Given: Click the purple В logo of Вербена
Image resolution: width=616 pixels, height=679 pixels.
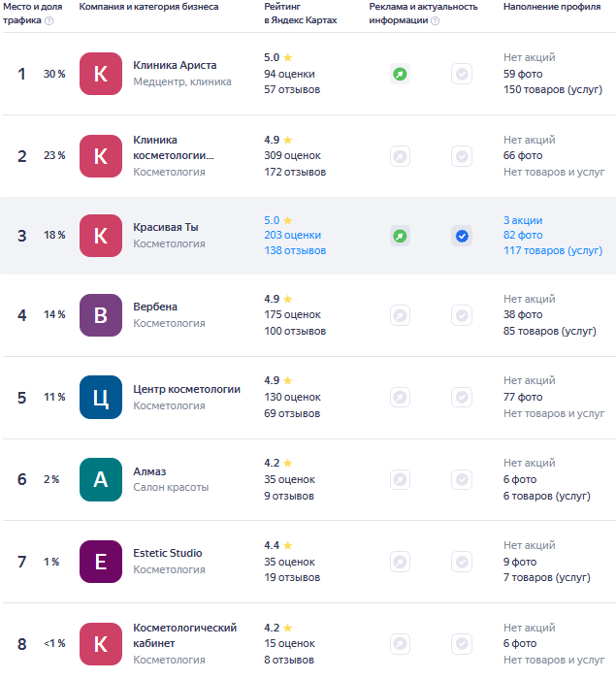Looking at the screenshot, I should 101,315.
